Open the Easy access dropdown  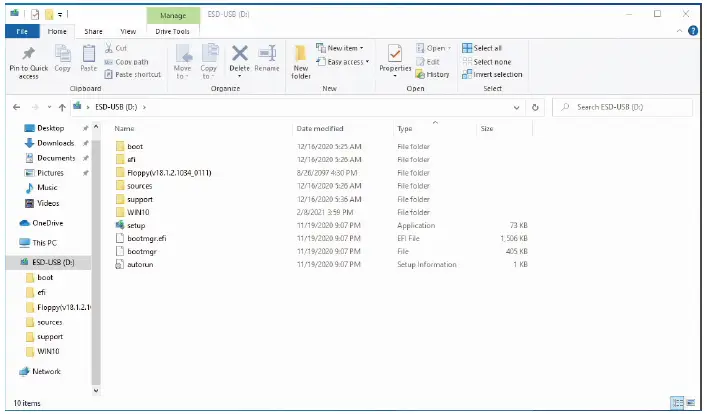tap(343, 62)
